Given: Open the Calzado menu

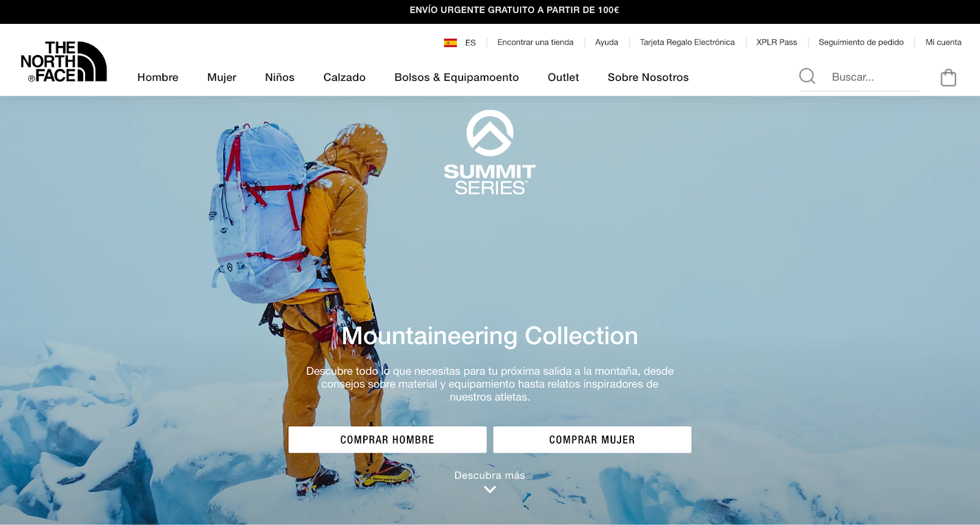Looking at the screenshot, I should pyautogui.click(x=344, y=77).
